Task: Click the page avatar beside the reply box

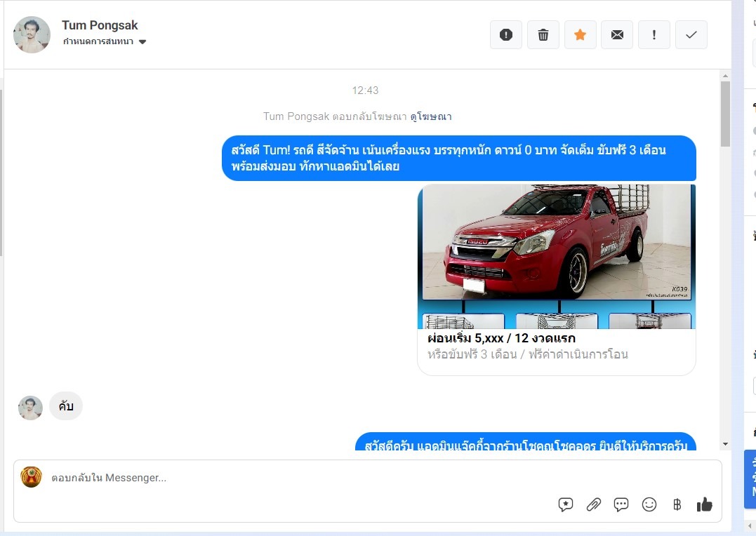Action: 32,477
